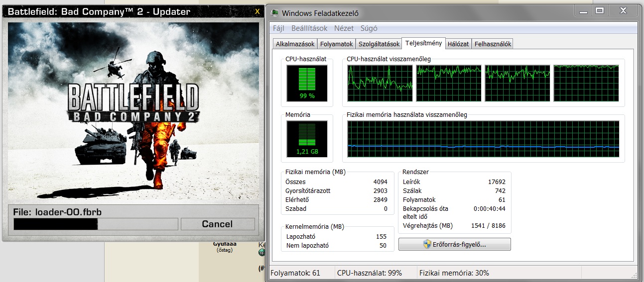Image resolution: width=644 pixels, height=282 pixels.
Task: Open Erőforrás-figyelő resource monitor
Action: point(455,244)
